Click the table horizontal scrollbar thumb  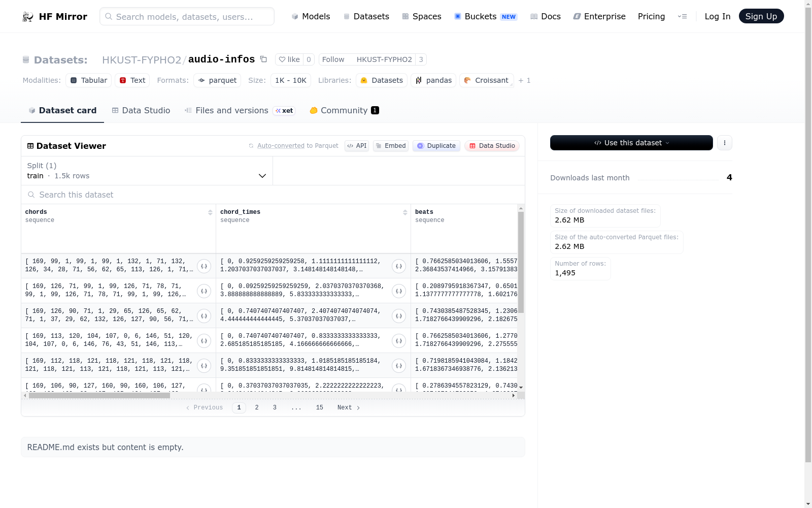tap(99, 395)
